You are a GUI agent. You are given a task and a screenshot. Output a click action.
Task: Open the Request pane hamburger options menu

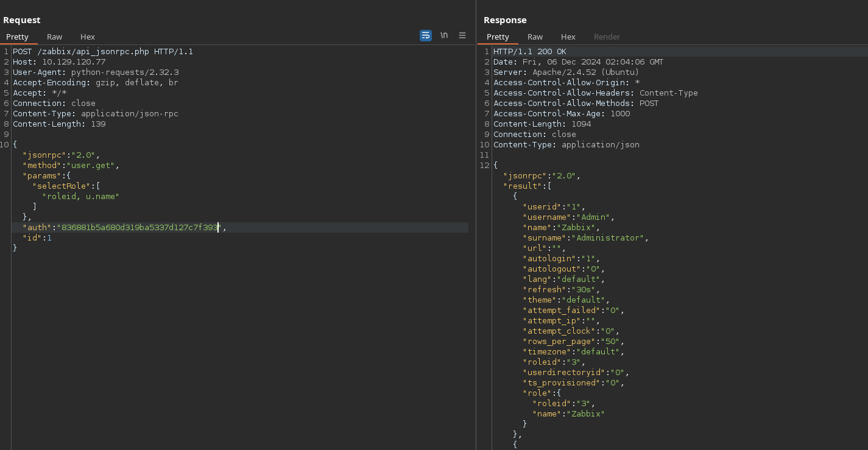[x=462, y=35]
